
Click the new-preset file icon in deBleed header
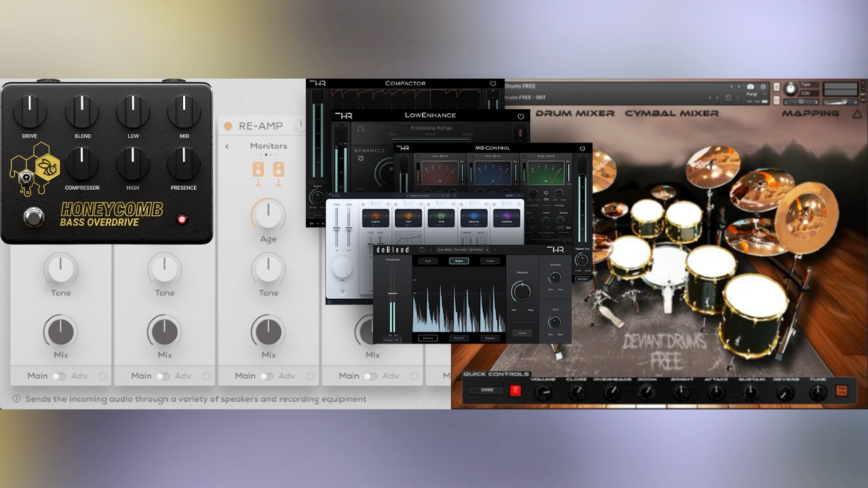(422, 249)
